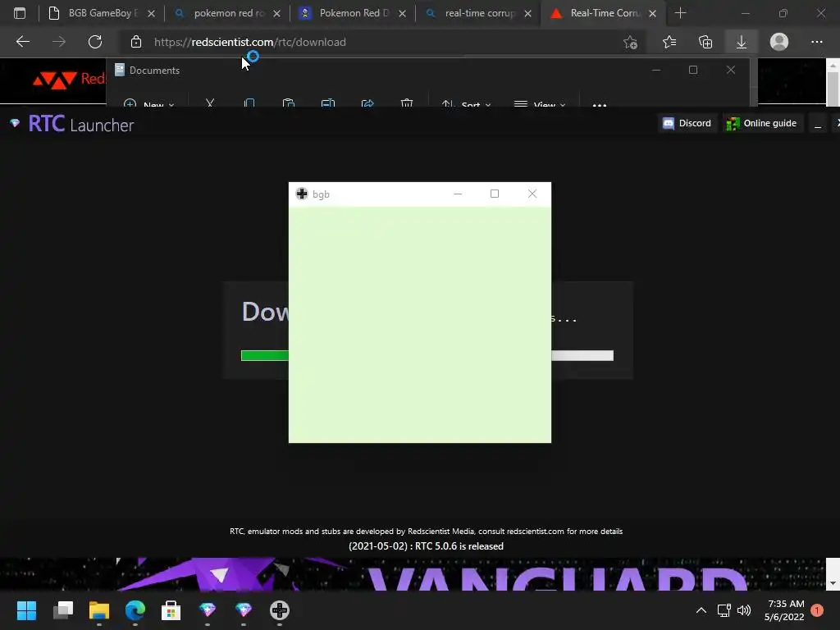Click the bgb window title icon
840x630 pixels.
point(302,194)
